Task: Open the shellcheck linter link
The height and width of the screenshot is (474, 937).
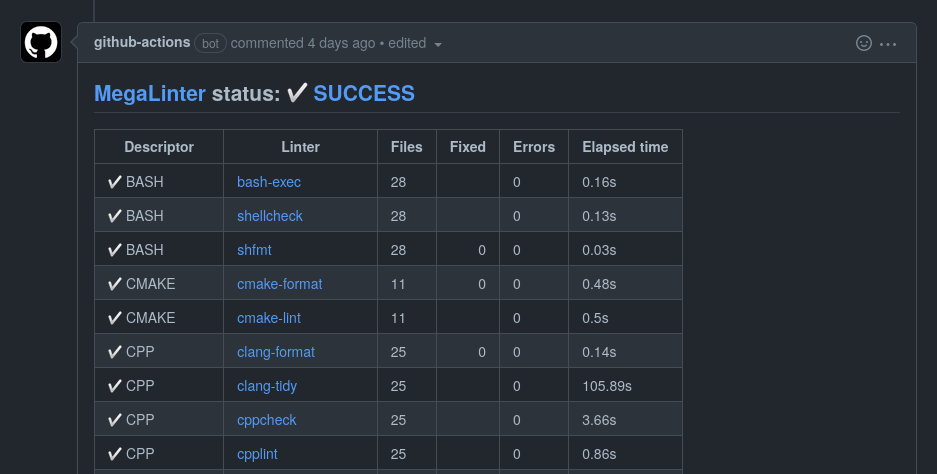Action: coord(270,216)
